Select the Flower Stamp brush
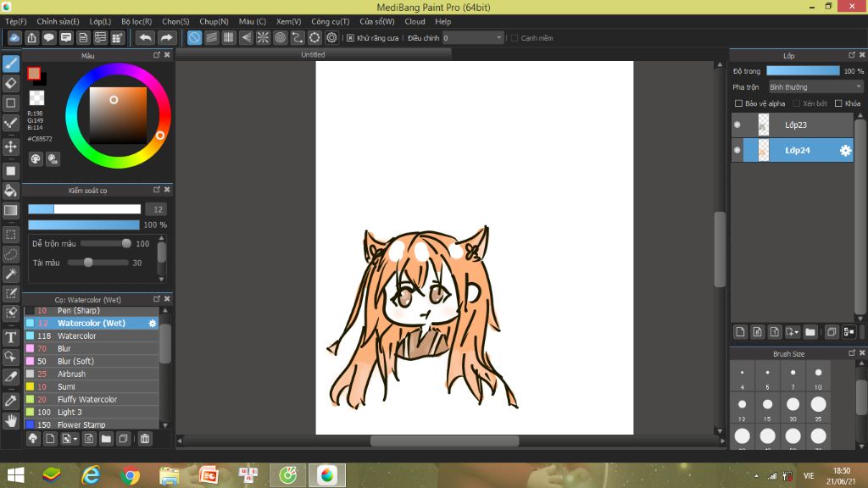868x488 pixels. click(x=92, y=425)
